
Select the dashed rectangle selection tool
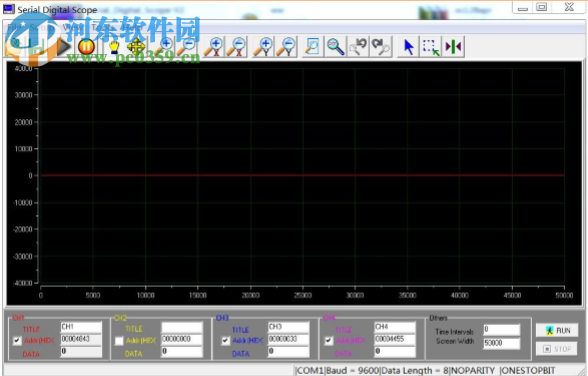coord(431,47)
